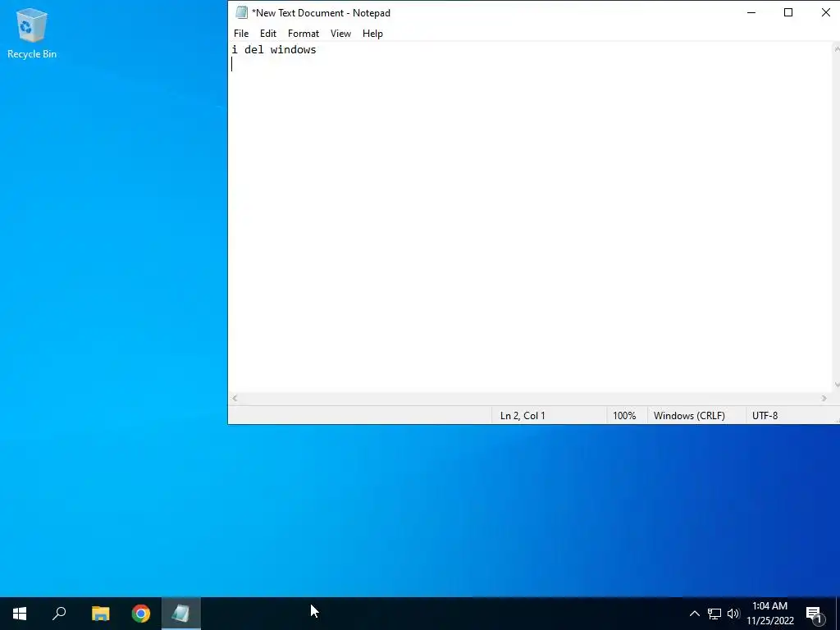The width and height of the screenshot is (840, 630).
Task: Open the File menu in Notepad
Action: click(241, 33)
